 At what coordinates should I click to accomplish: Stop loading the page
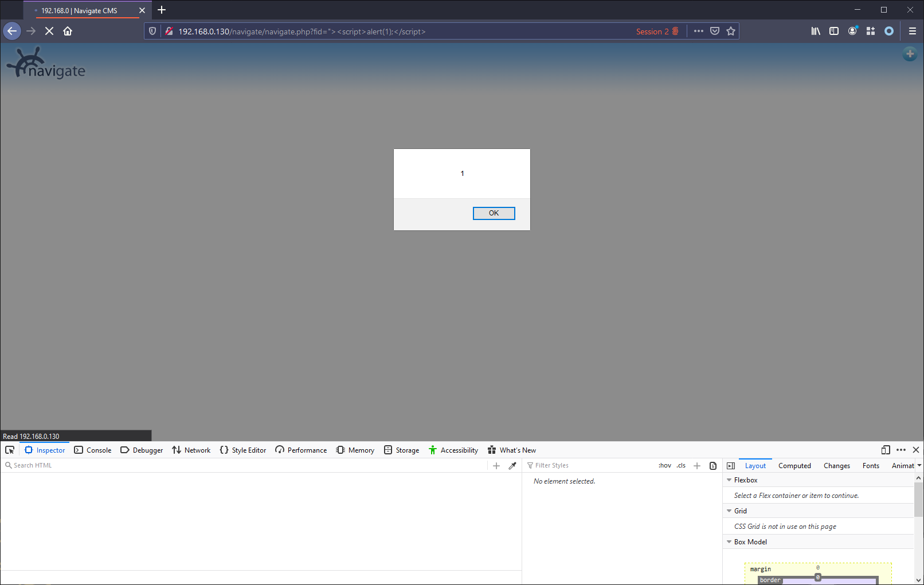tap(49, 31)
